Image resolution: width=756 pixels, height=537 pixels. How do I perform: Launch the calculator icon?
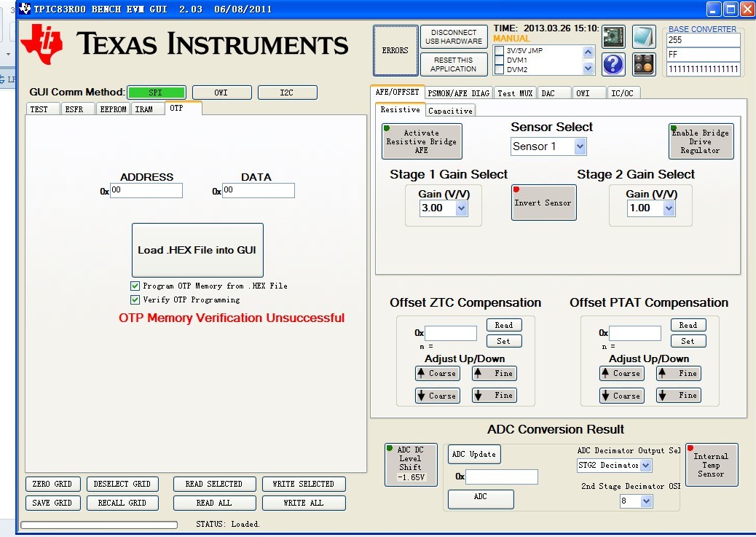(644, 65)
